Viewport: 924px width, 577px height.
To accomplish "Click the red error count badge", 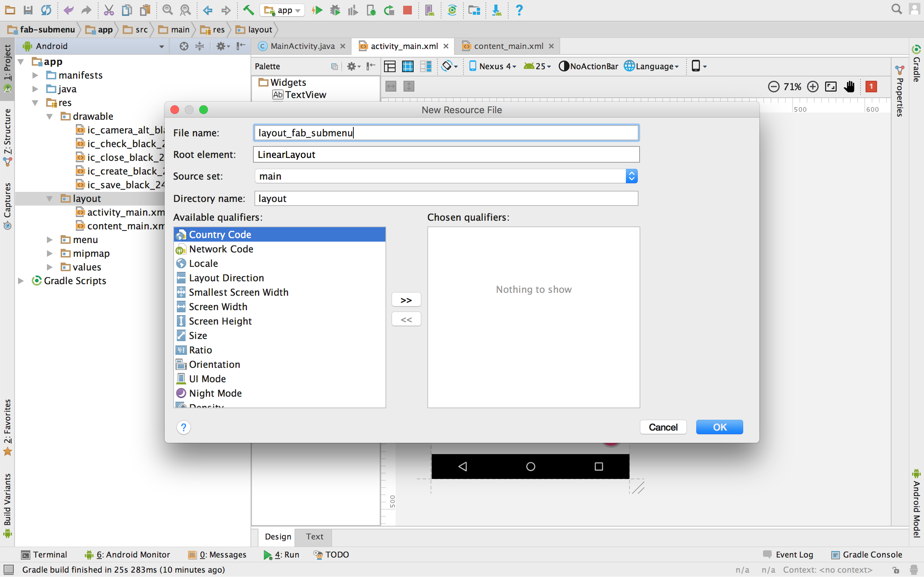I will pos(871,87).
